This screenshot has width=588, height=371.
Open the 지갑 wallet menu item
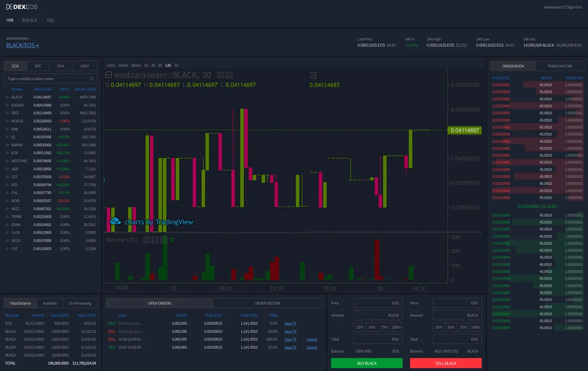pyautogui.click(x=50, y=20)
